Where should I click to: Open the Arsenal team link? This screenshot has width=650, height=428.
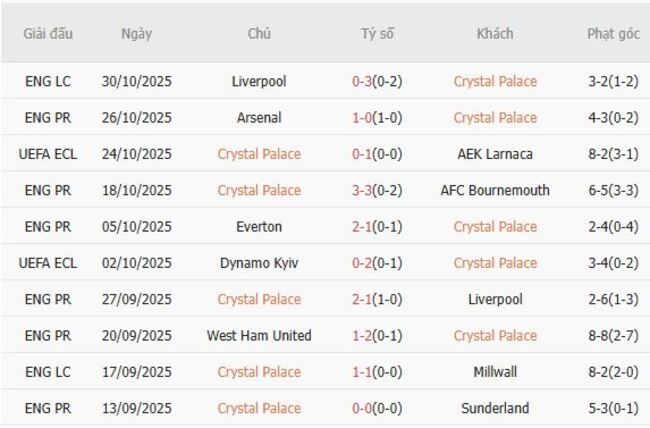259,117
